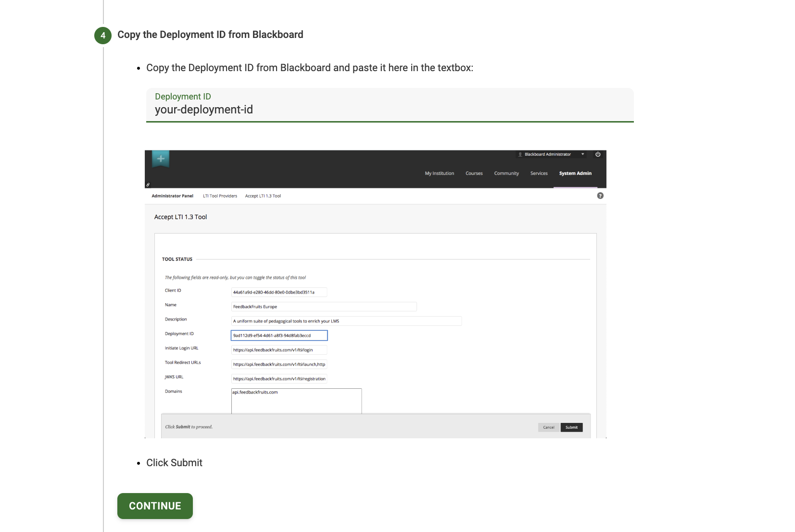Screen dimensions: 795x532
Task: Click the 'Accept LTI 1.3 Tool' page title
Action: pyautogui.click(x=180, y=217)
